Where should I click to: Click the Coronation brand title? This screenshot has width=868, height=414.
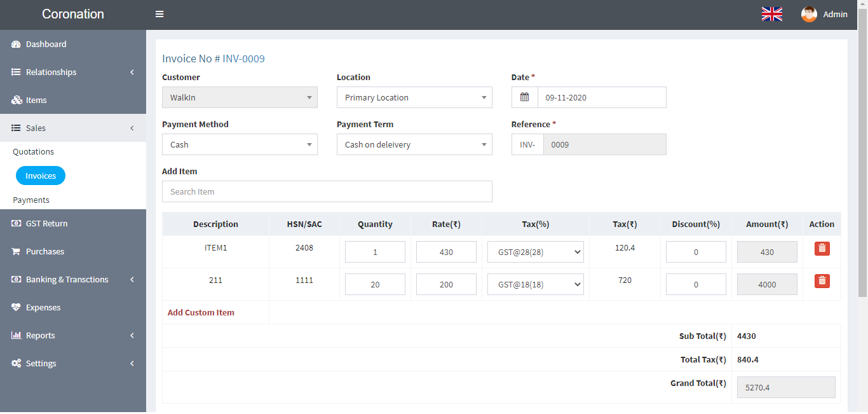(x=73, y=14)
